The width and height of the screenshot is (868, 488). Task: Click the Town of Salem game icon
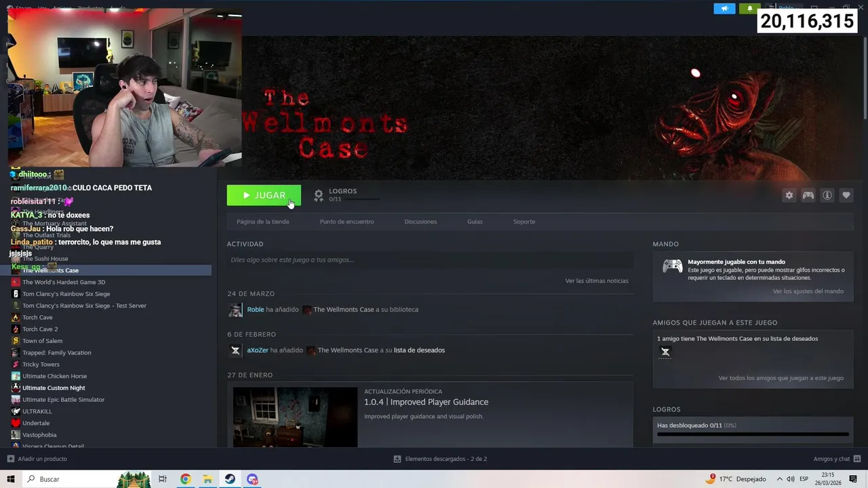coord(16,341)
